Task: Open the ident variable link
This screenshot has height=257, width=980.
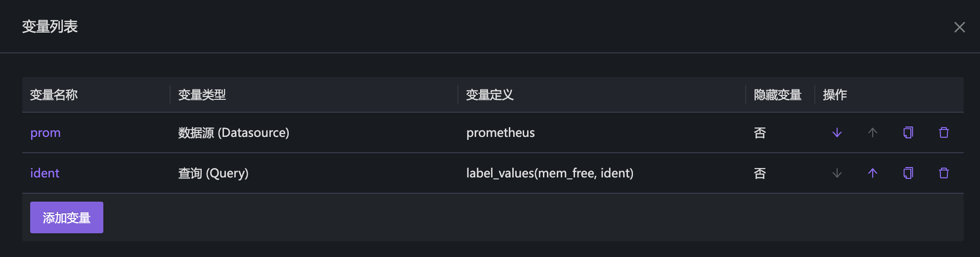Action: [45, 173]
